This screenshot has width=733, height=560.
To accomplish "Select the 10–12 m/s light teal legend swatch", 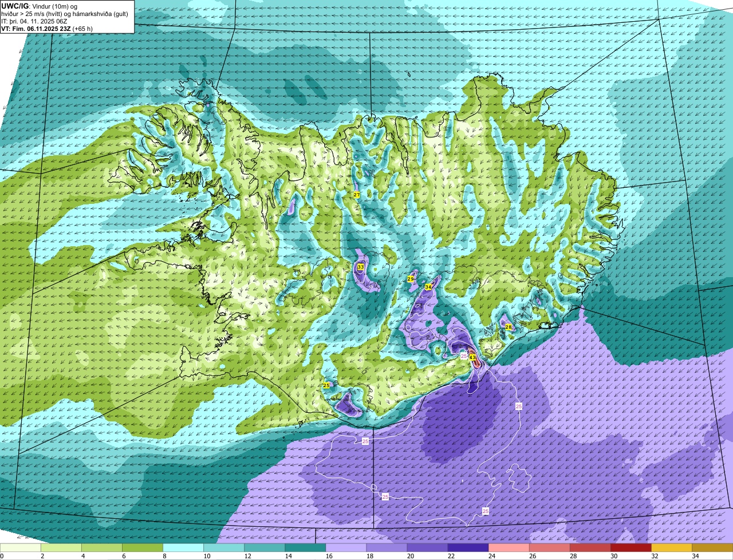I will click(x=224, y=548).
